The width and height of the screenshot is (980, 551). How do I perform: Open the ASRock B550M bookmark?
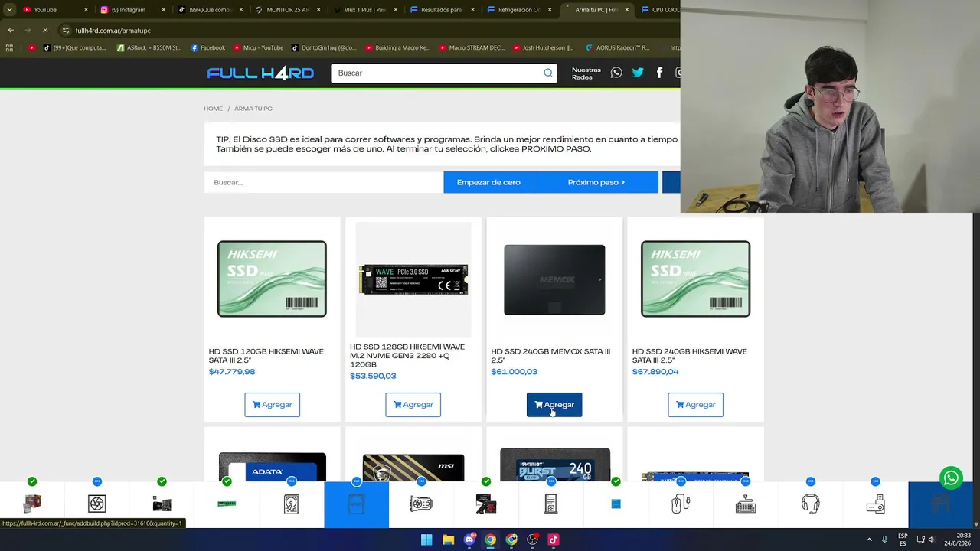[149, 47]
